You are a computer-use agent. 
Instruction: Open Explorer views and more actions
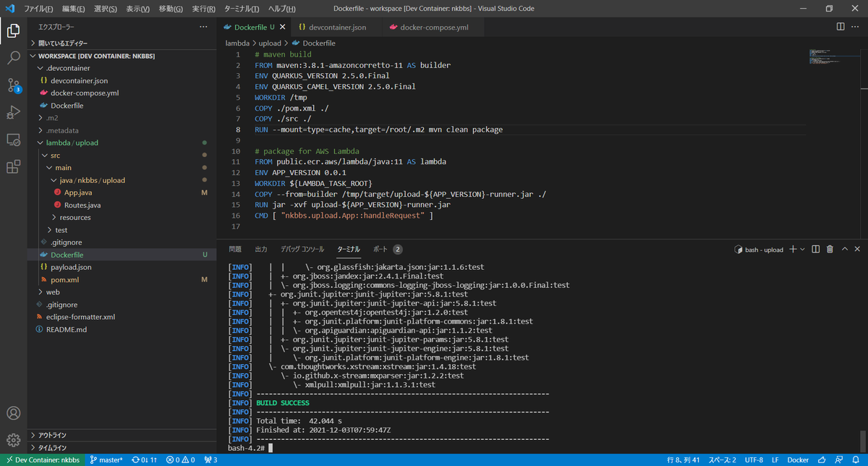tap(203, 27)
